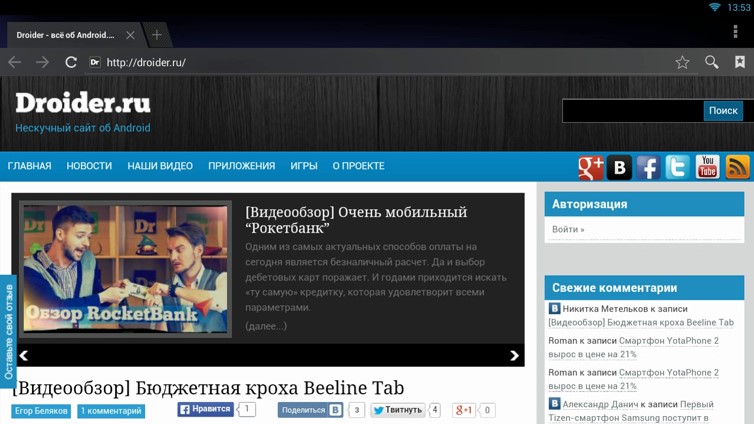This screenshot has width=754, height=424.
Task: Click the Wi-Fi status icon
Action: click(x=715, y=7)
